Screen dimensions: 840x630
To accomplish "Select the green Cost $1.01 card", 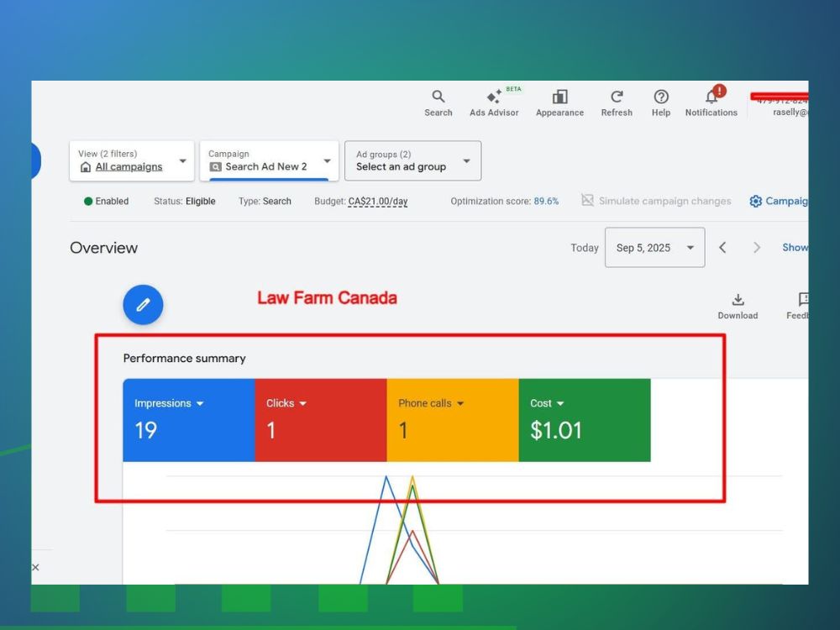I will (x=585, y=420).
